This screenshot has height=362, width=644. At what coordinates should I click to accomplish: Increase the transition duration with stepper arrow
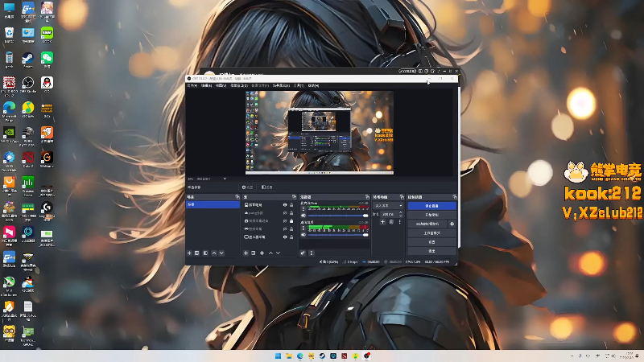[x=401, y=212]
